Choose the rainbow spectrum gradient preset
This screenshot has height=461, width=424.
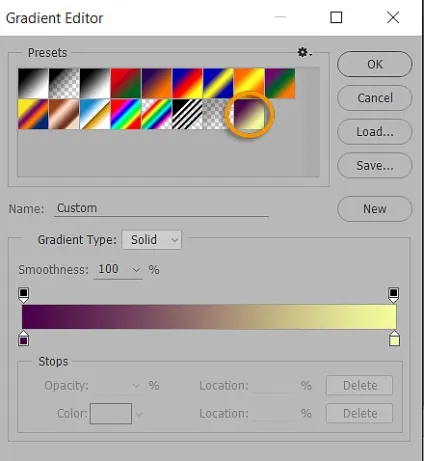click(126, 114)
